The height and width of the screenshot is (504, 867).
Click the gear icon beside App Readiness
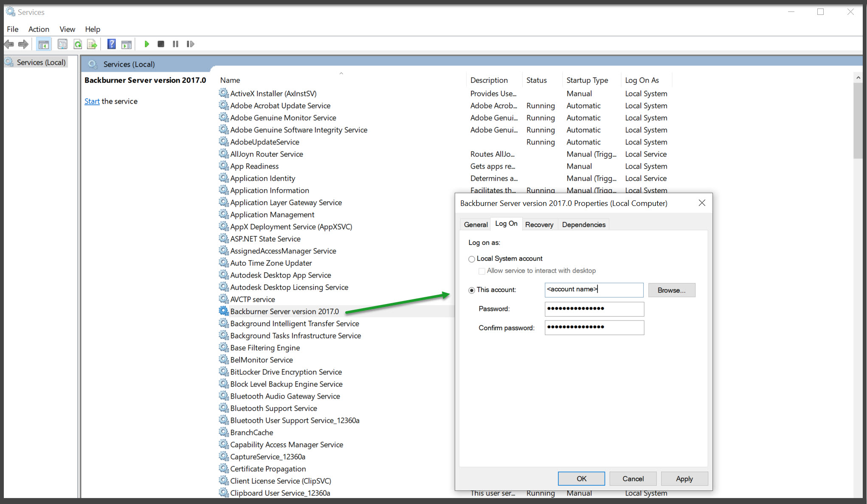224,166
